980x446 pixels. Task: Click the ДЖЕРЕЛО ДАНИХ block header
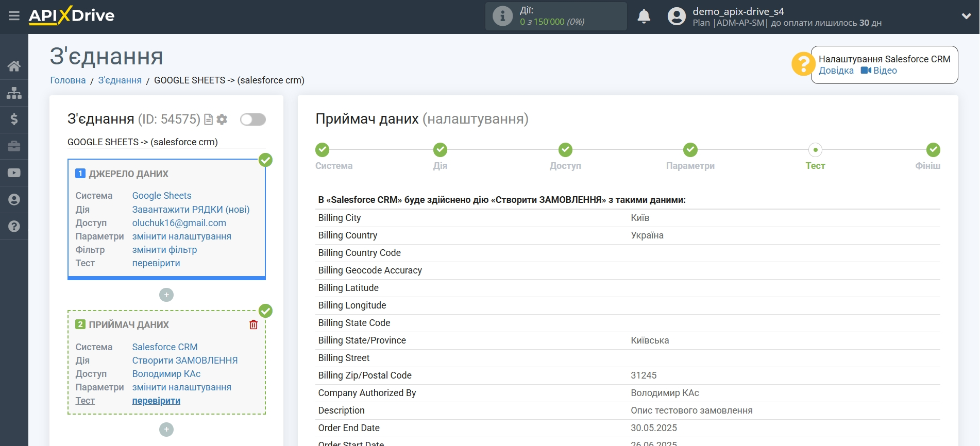(128, 174)
